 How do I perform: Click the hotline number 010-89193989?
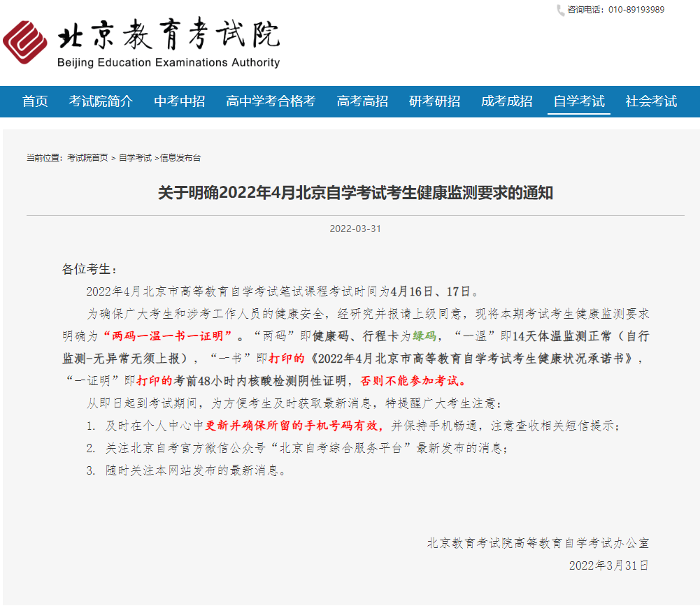point(636,10)
